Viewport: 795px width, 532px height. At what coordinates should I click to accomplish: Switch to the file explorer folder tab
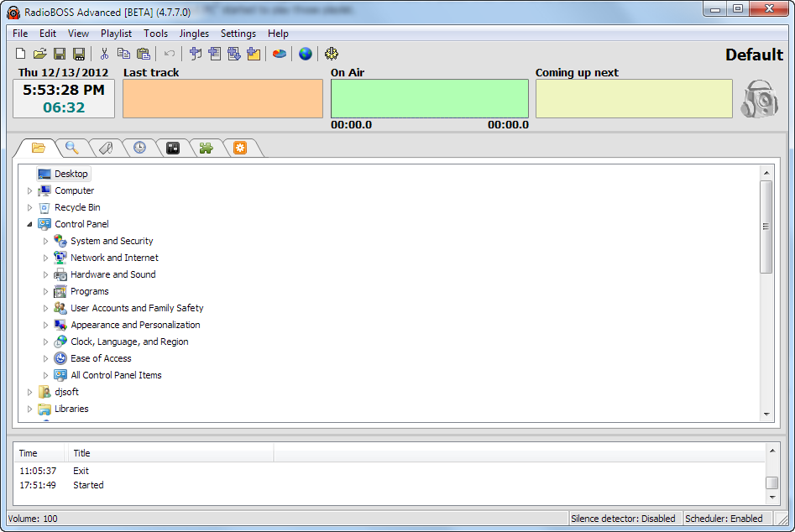(x=39, y=148)
